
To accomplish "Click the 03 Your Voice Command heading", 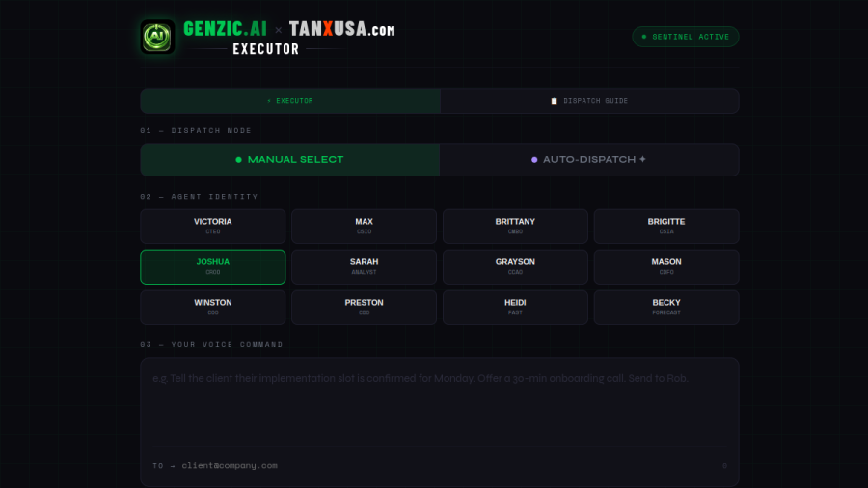I will (211, 344).
